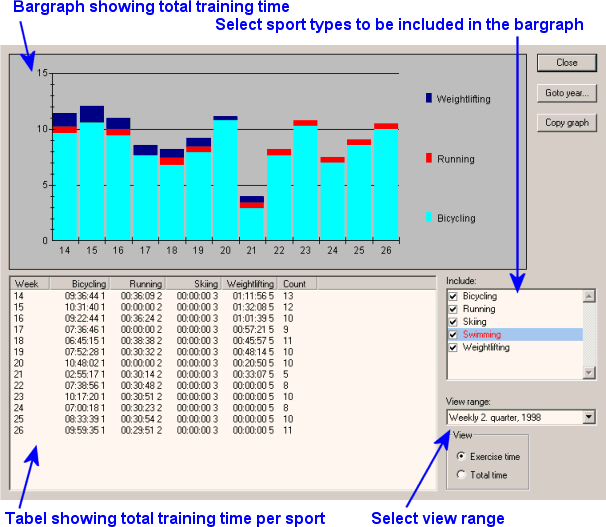Click the Week column header
This screenshot has height=527, width=606.
tap(27, 284)
